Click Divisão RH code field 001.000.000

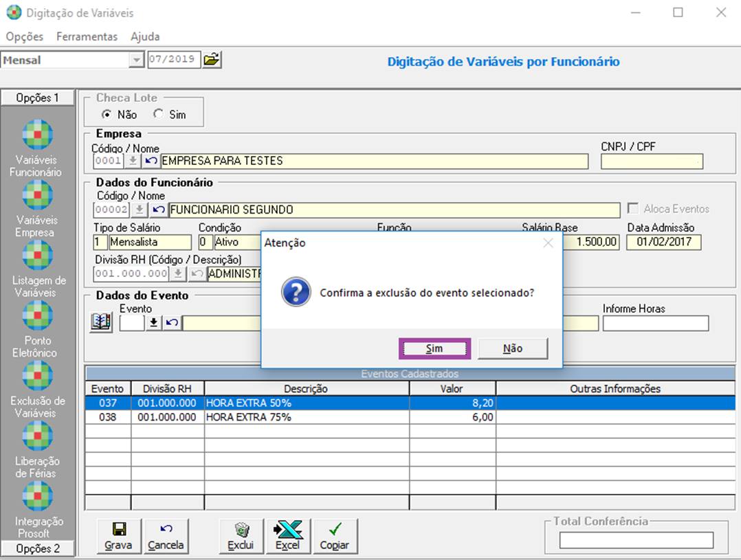131,273
